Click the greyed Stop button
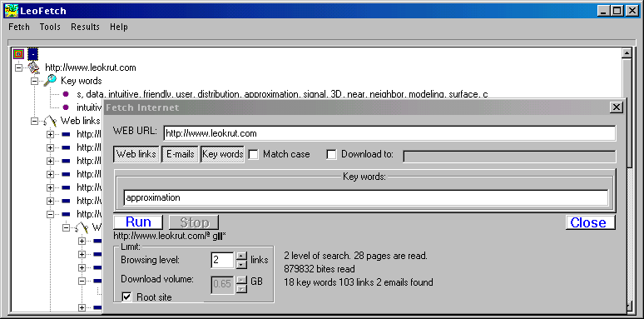This screenshot has width=644, height=319. click(194, 222)
